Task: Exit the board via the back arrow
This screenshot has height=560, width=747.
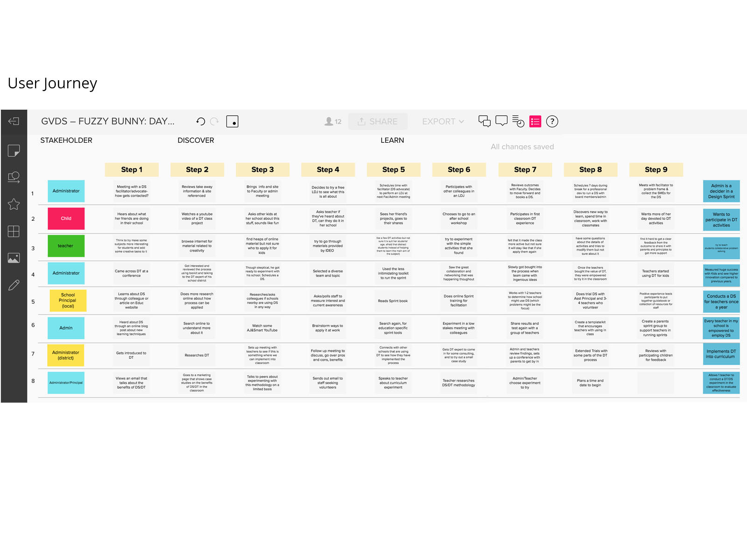Action: pyautogui.click(x=14, y=120)
